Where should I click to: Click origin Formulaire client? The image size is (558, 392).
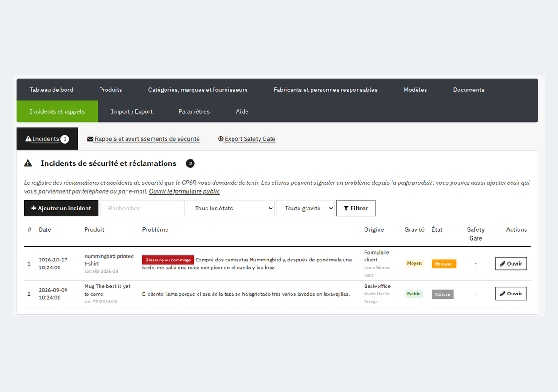tap(377, 256)
